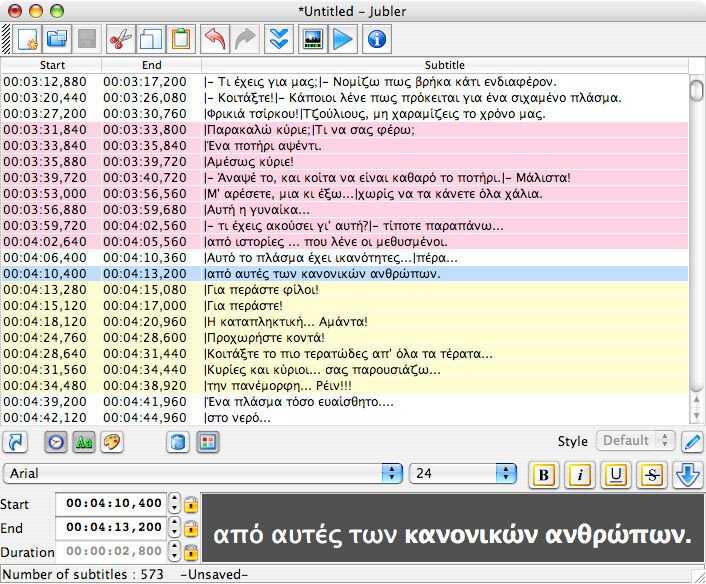
Task: Cut the selected subtitles with the scissors icon
Action: (x=121, y=40)
